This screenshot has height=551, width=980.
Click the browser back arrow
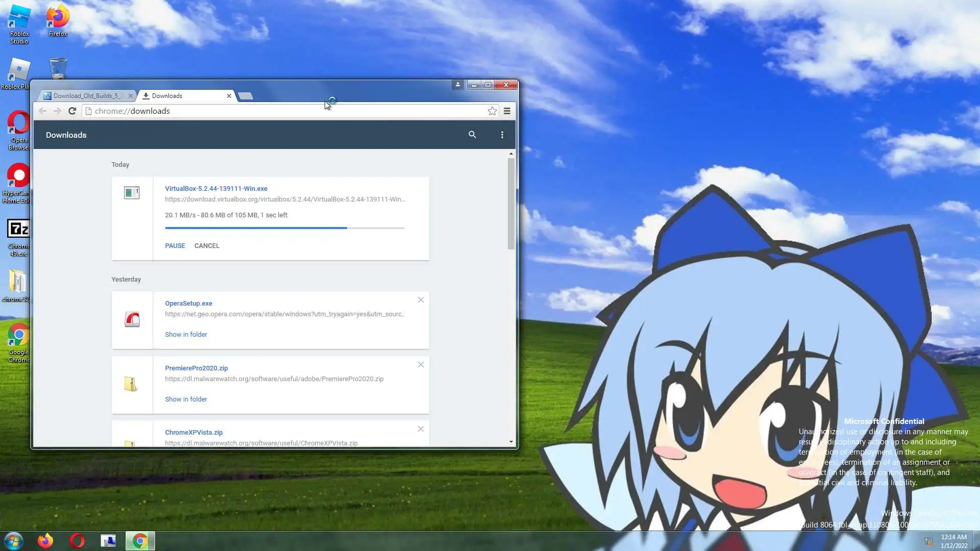[x=42, y=111]
